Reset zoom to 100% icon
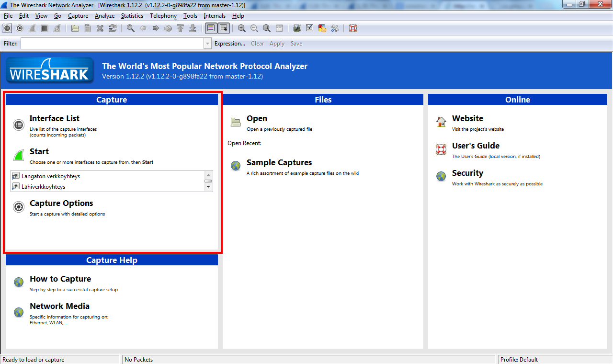Viewport: 613px width, 364px height. pos(267,28)
